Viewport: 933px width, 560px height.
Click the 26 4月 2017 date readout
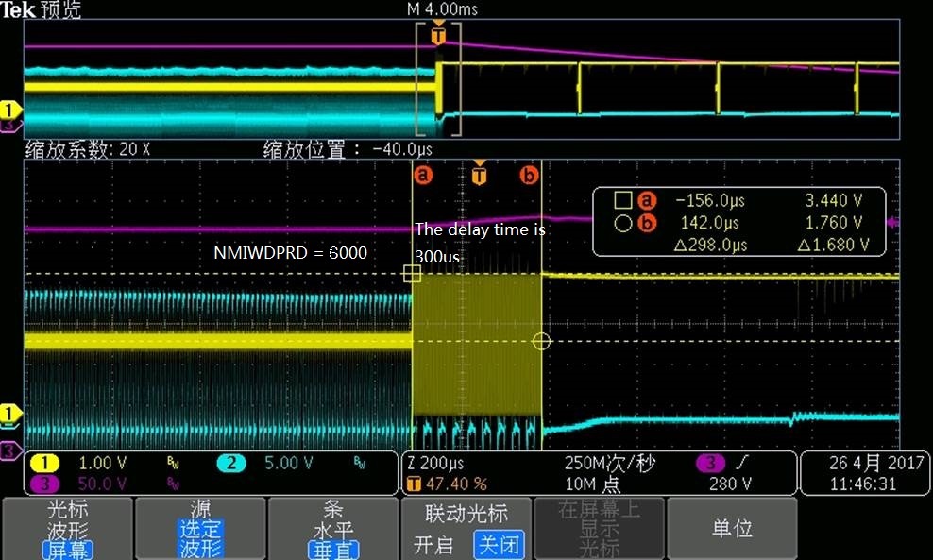(x=876, y=463)
